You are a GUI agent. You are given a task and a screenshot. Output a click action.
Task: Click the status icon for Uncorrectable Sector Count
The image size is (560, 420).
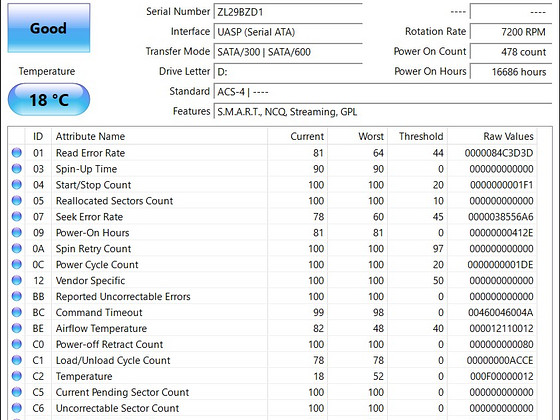(16, 408)
